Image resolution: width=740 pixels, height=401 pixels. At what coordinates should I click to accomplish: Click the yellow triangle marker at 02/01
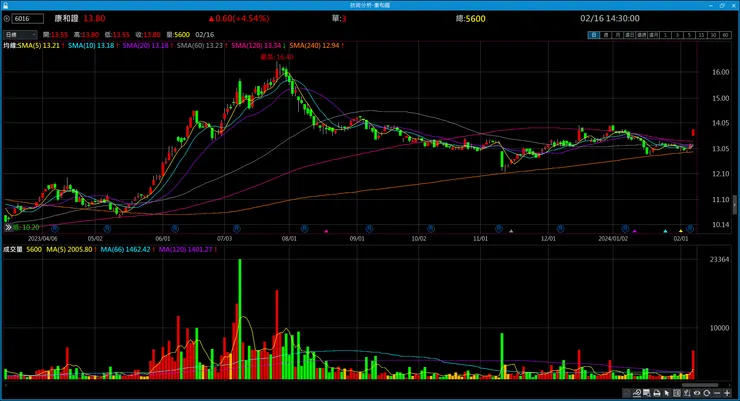point(681,231)
